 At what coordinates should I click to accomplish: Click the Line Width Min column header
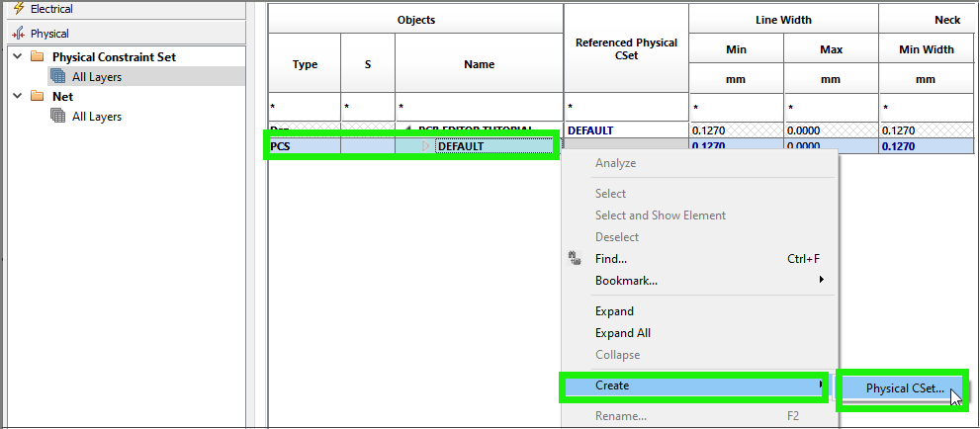coord(737,48)
